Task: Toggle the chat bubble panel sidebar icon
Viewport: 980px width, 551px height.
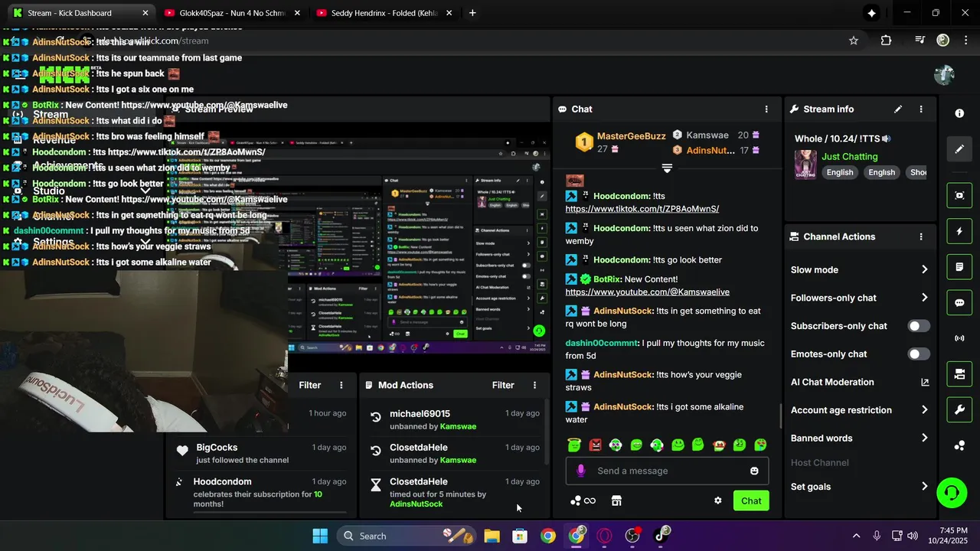Action: (x=959, y=302)
